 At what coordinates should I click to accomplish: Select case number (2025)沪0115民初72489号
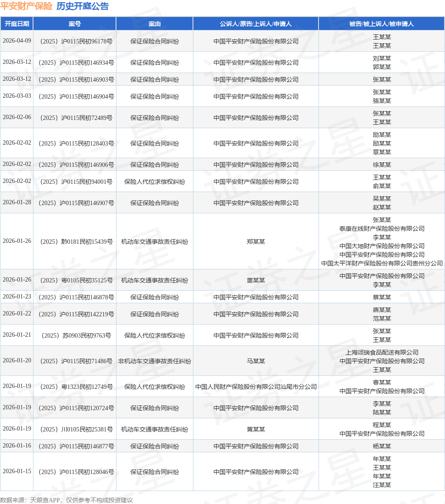pos(76,118)
